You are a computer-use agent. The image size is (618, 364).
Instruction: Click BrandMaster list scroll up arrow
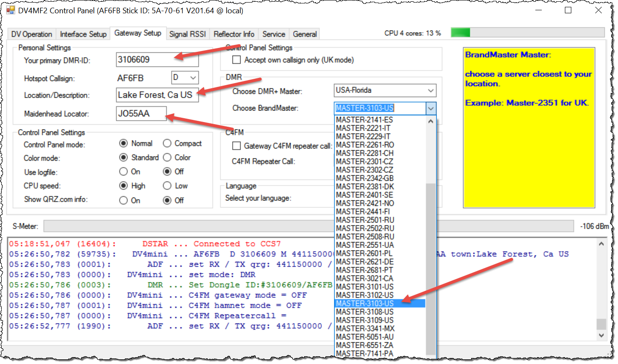tap(431, 121)
